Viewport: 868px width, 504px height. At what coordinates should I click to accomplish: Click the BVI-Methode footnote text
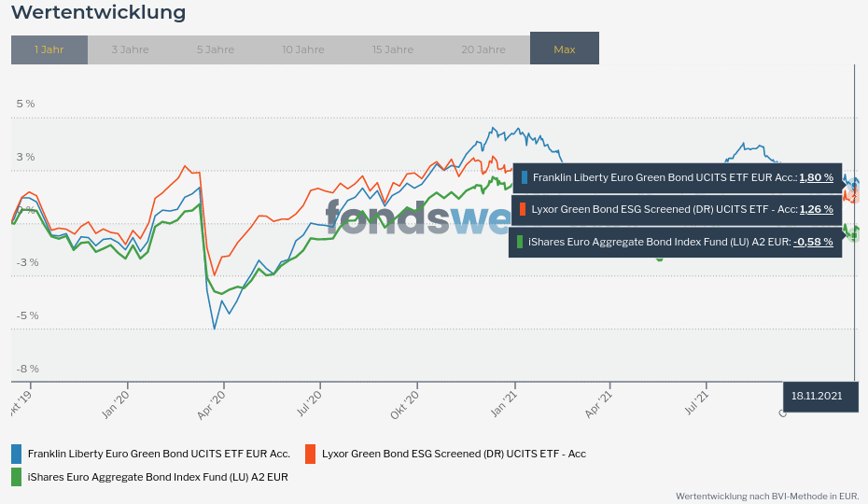pos(767,497)
